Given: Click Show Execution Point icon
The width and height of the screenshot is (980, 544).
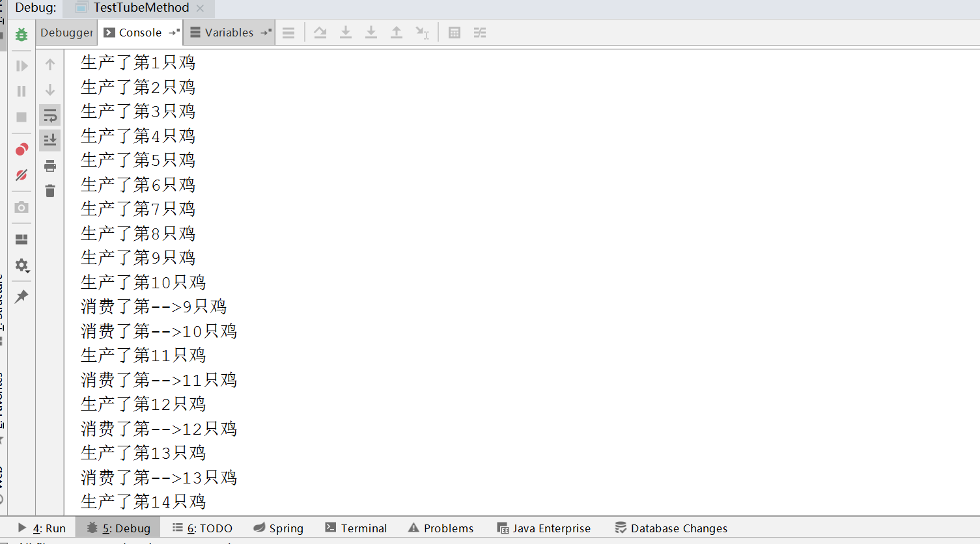Looking at the screenshot, I should click(x=288, y=33).
